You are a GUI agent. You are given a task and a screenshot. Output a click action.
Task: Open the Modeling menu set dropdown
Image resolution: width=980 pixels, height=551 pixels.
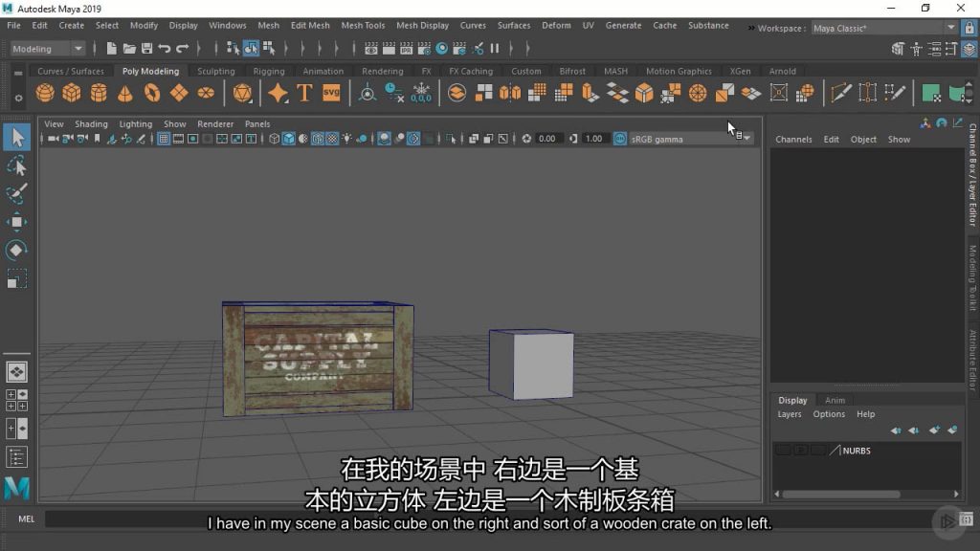click(x=47, y=48)
